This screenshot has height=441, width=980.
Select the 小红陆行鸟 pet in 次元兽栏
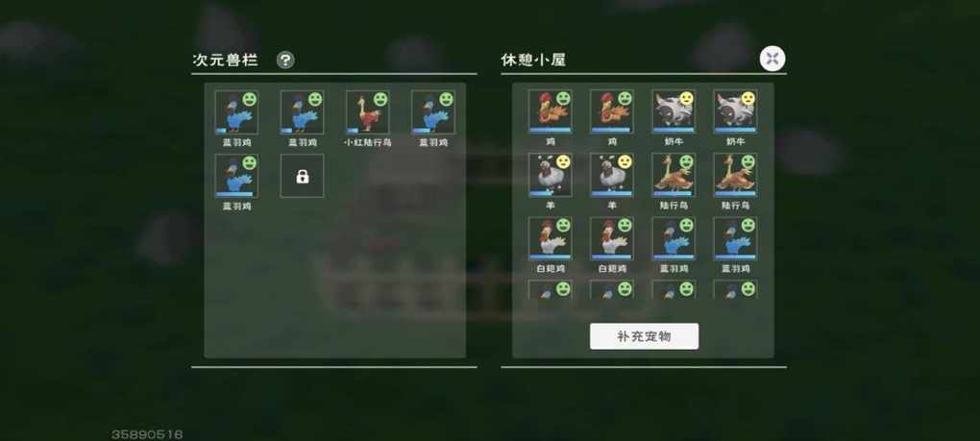367,112
